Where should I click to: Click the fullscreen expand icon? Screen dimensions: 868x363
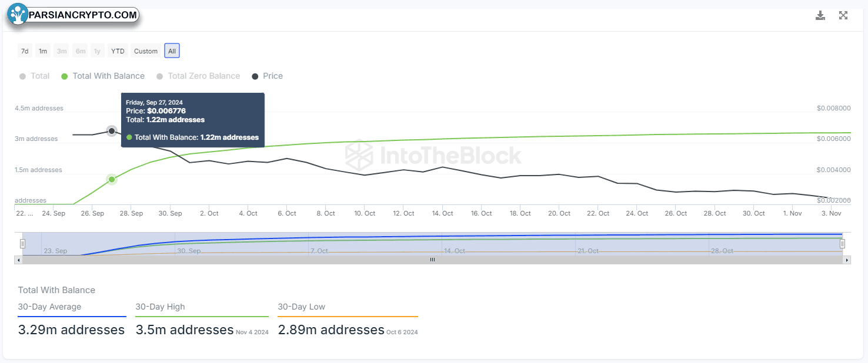[x=843, y=16]
